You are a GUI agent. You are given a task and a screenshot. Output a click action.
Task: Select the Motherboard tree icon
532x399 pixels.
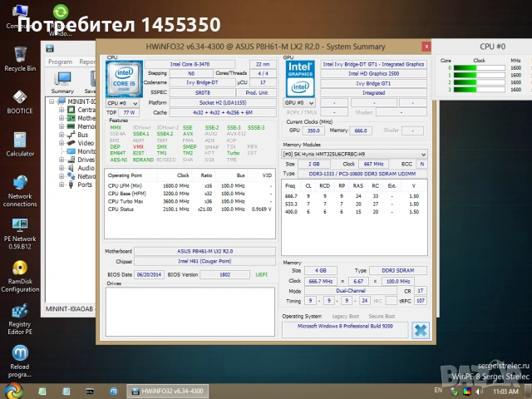coord(71,118)
